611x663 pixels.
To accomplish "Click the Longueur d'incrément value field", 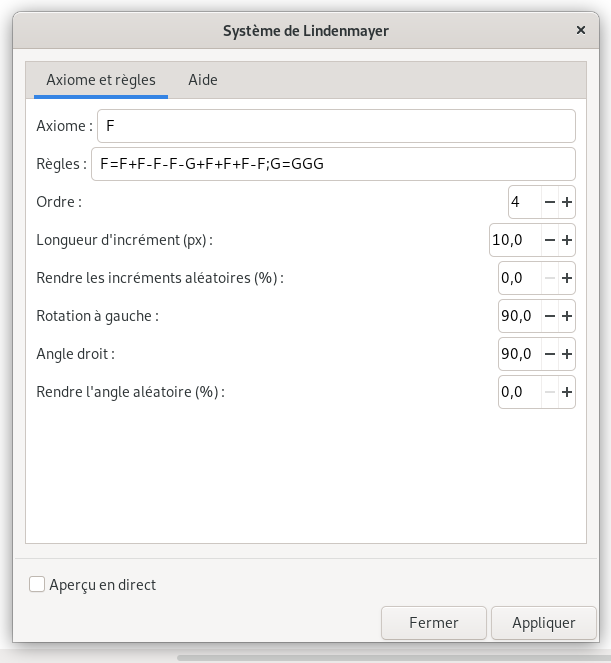I will [x=515, y=240].
